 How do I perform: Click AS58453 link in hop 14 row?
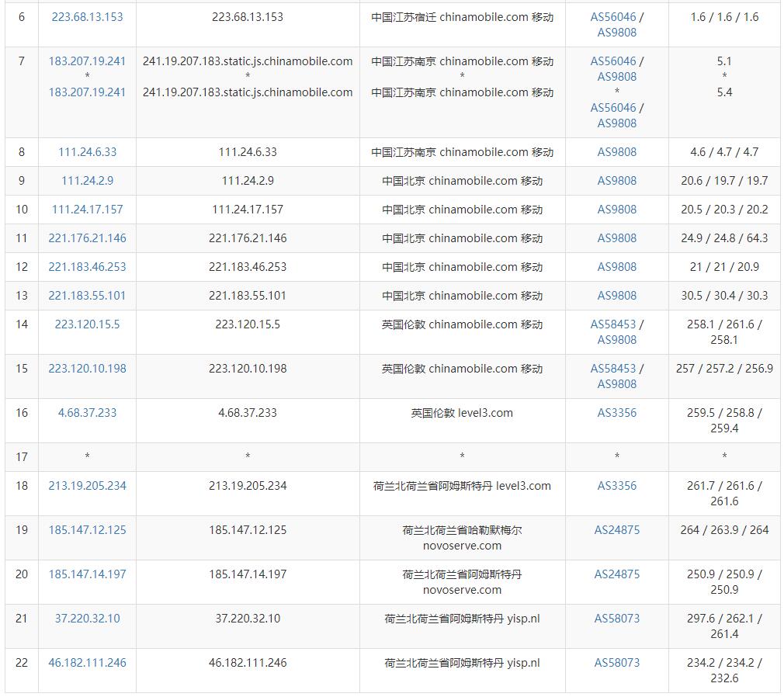(613, 324)
